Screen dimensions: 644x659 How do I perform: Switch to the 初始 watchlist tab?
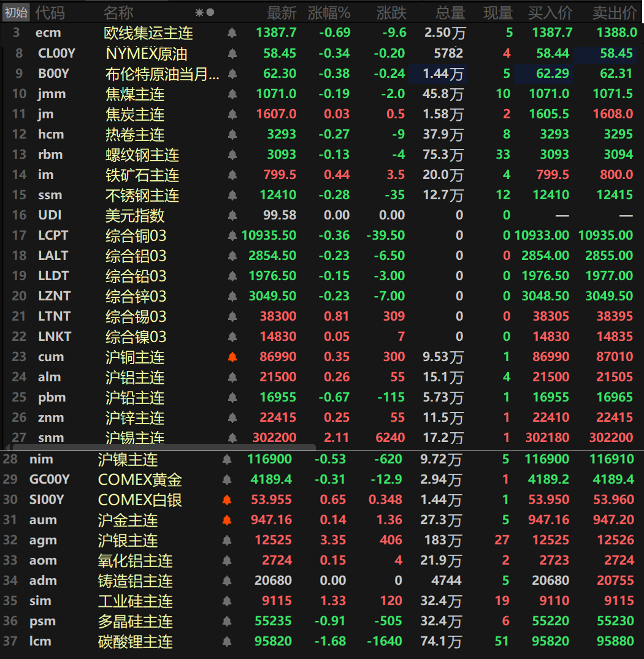point(15,12)
